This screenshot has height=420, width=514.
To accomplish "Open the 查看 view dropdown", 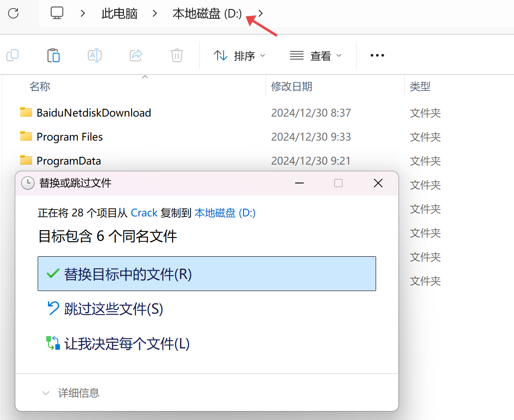I will [x=316, y=56].
